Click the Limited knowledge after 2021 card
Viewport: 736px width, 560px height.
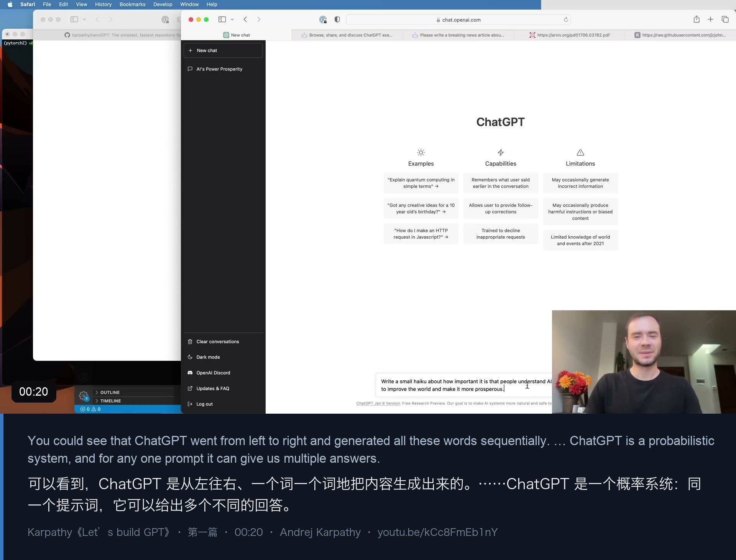point(580,241)
